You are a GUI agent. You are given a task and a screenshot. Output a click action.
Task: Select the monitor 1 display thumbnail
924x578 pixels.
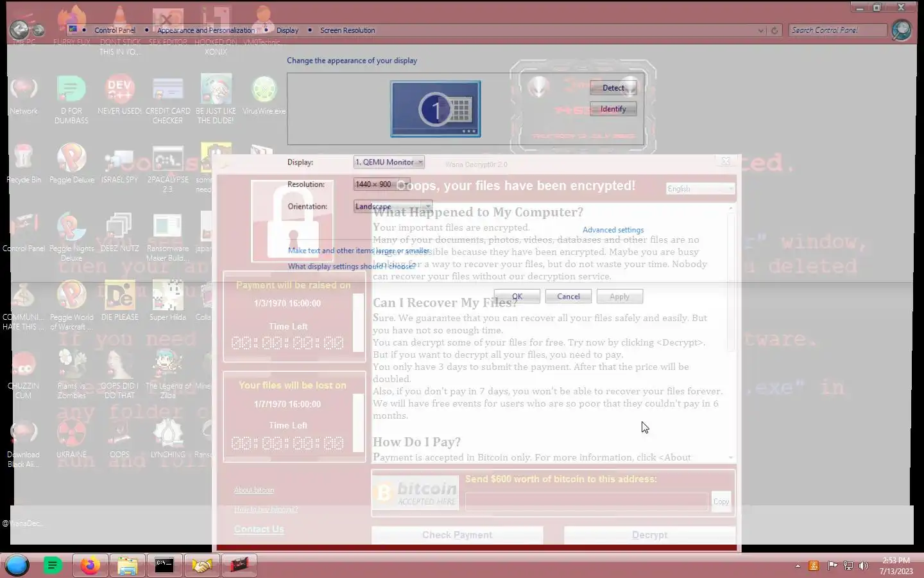(x=436, y=109)
